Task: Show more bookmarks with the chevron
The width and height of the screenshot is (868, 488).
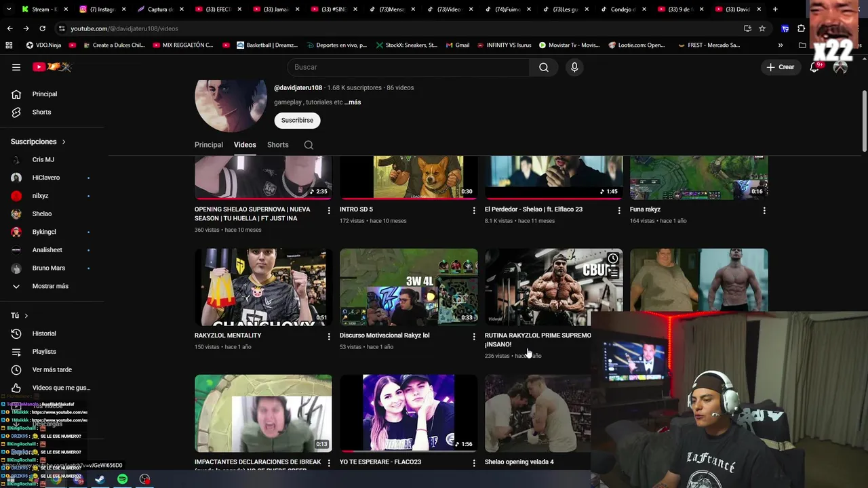Action: pyautogui.click(x=781, y=45)
